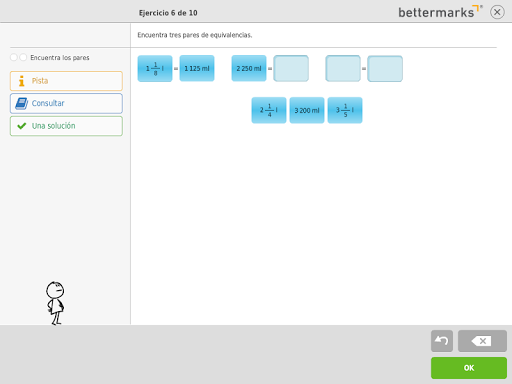Click the Consultar book icon
Image resolution: width=512 pixels, height=384 pixels.
point(22,103)
